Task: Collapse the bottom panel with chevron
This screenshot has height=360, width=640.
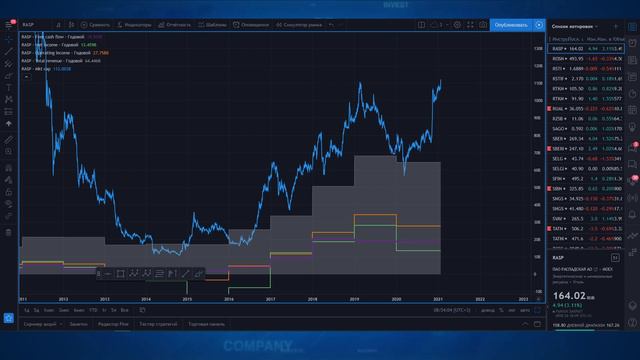Action: (x=525, y=324)
